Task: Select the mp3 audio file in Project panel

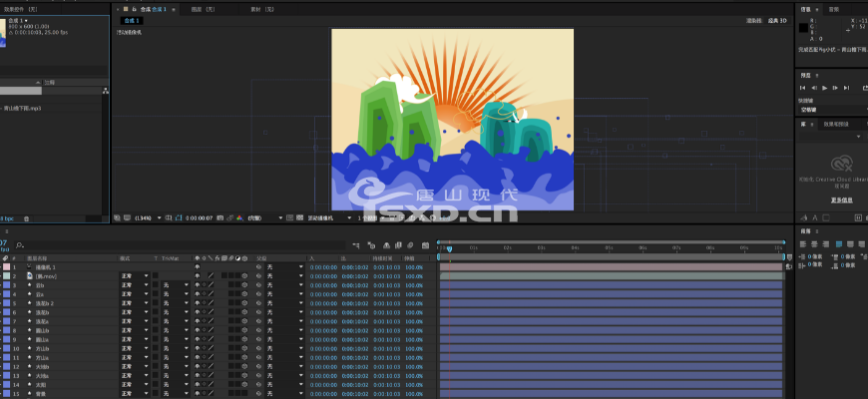Action: point(21,109)
